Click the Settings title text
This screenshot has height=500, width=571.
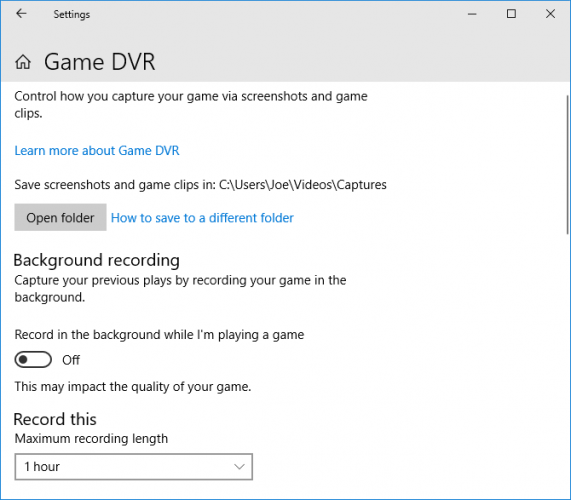click(x=72, y=14)
